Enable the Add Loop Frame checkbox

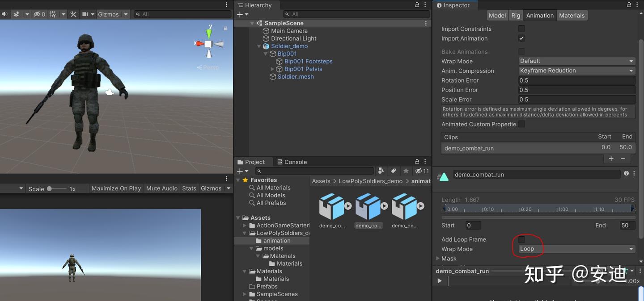coord(521,239)
